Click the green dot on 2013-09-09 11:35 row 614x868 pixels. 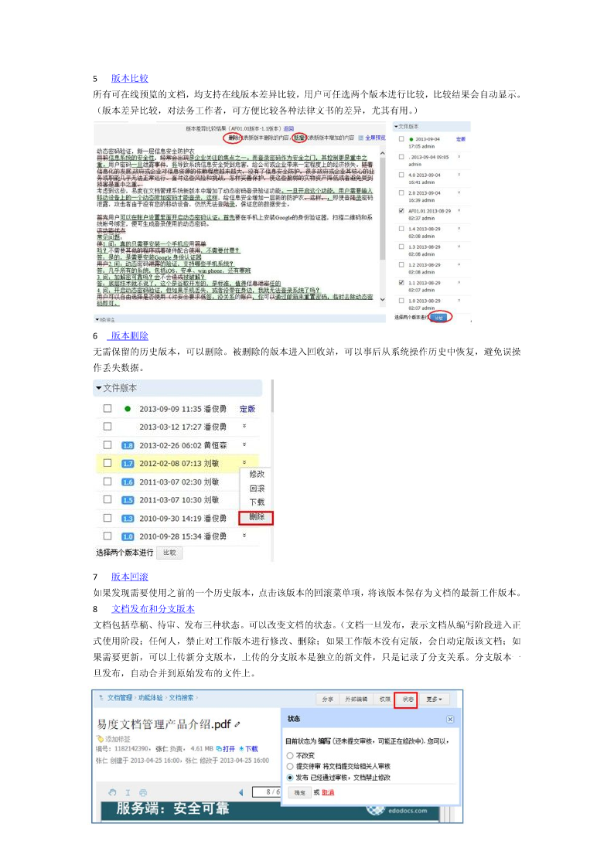[128, 409]
